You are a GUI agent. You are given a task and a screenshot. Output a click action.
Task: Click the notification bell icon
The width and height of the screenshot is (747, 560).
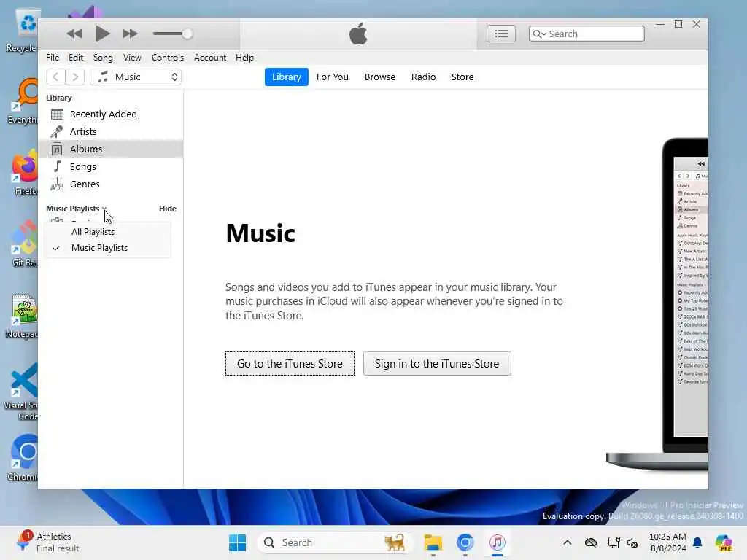click(697, 542)
